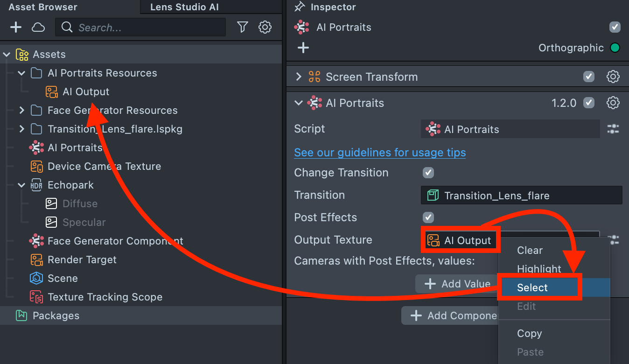Click the add plus icon under AI Portraits header

point(303,48)
